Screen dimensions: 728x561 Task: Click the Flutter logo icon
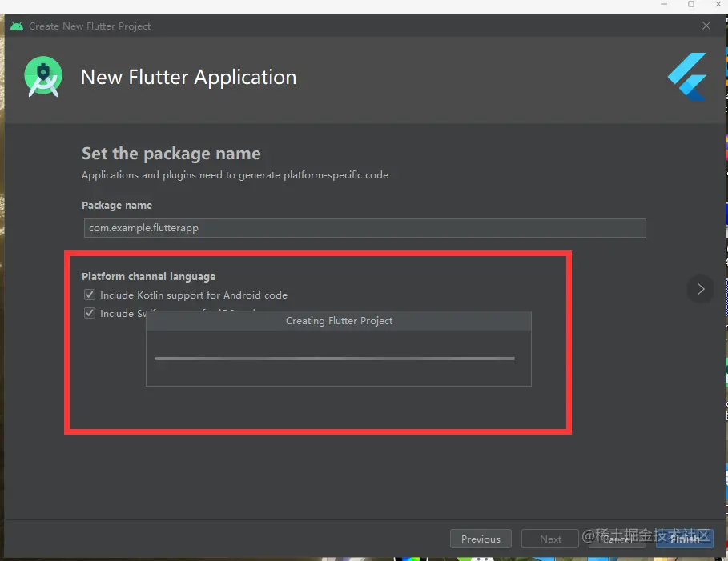coord(687,77)
